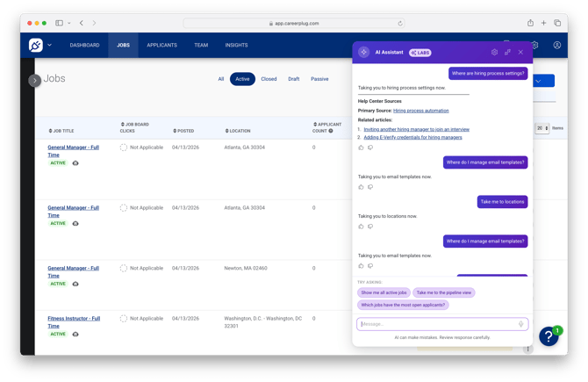Close the AI Assistant panel
588x382 pixels.
click(x=520, y=52)
